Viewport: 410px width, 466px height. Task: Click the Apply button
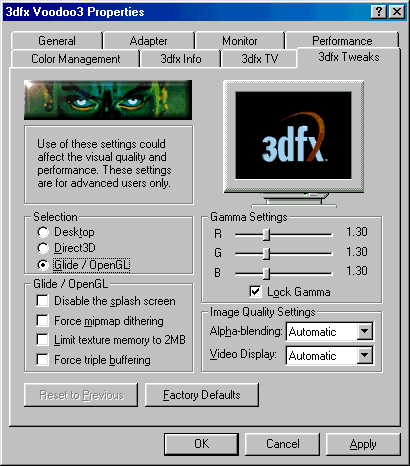click(x=363, y=444)
